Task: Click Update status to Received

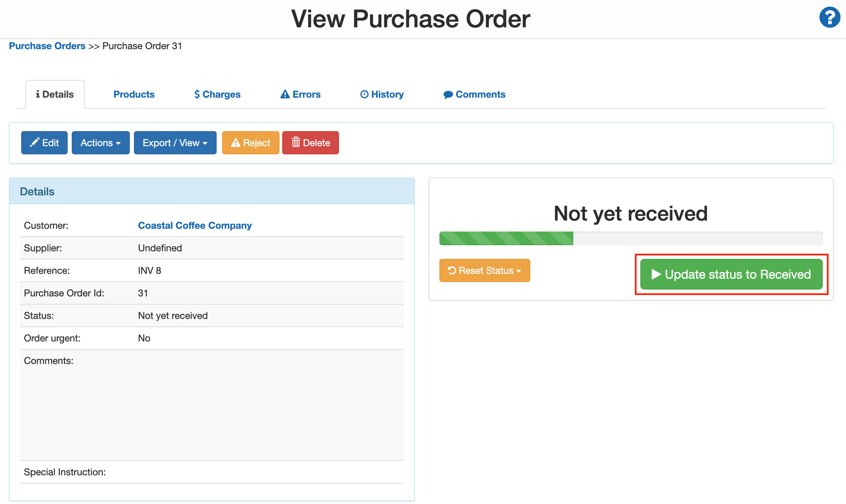Action: tap(732, 274)
